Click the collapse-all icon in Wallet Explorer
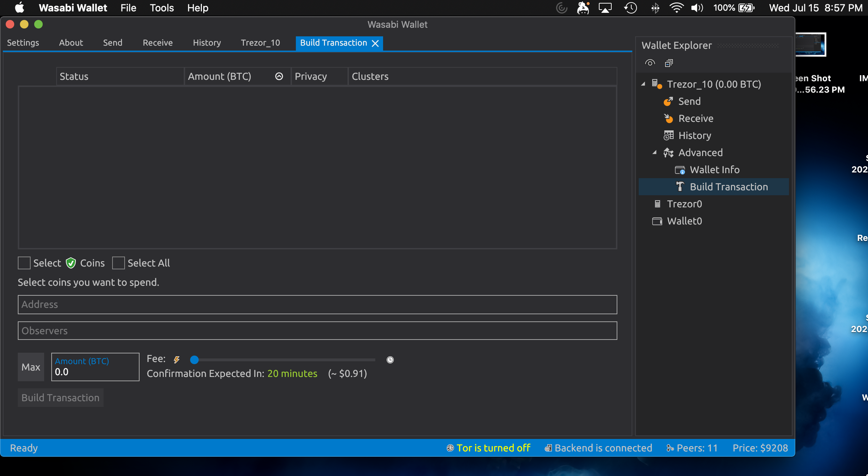868x476 pixels. [x=669, y=63]
